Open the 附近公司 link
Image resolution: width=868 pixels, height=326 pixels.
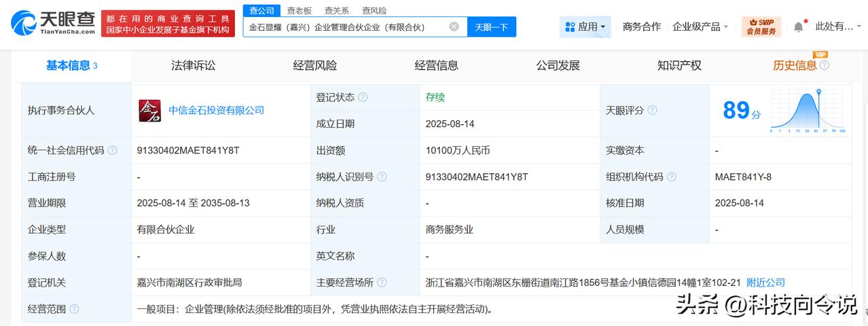[x=765, y=283]
